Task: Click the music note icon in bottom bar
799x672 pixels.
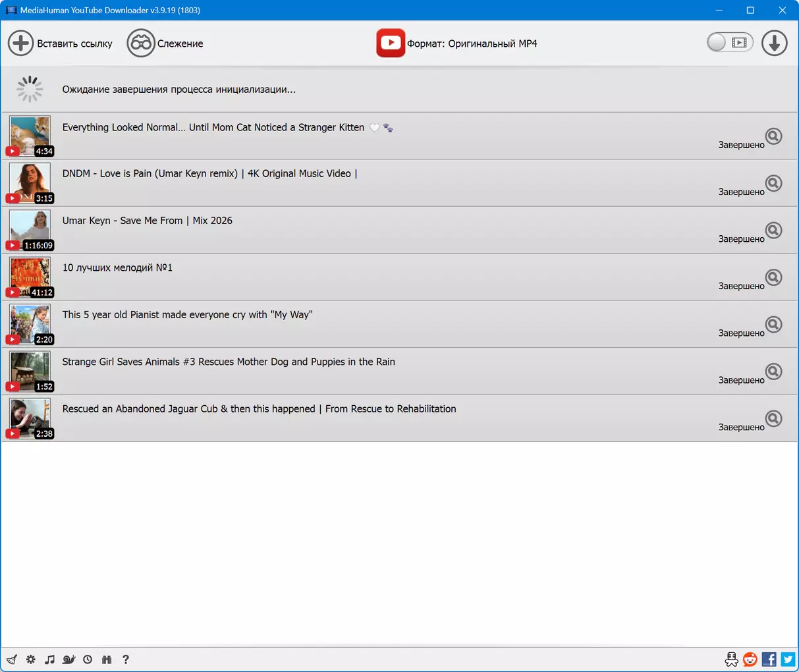Action: [x=49, y=659]
